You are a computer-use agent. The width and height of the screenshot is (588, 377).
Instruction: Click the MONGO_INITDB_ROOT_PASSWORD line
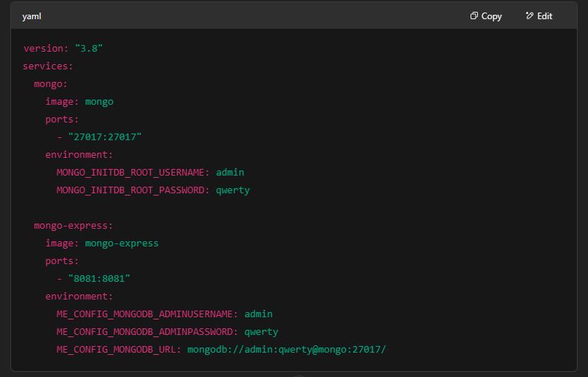click(153, 190)
